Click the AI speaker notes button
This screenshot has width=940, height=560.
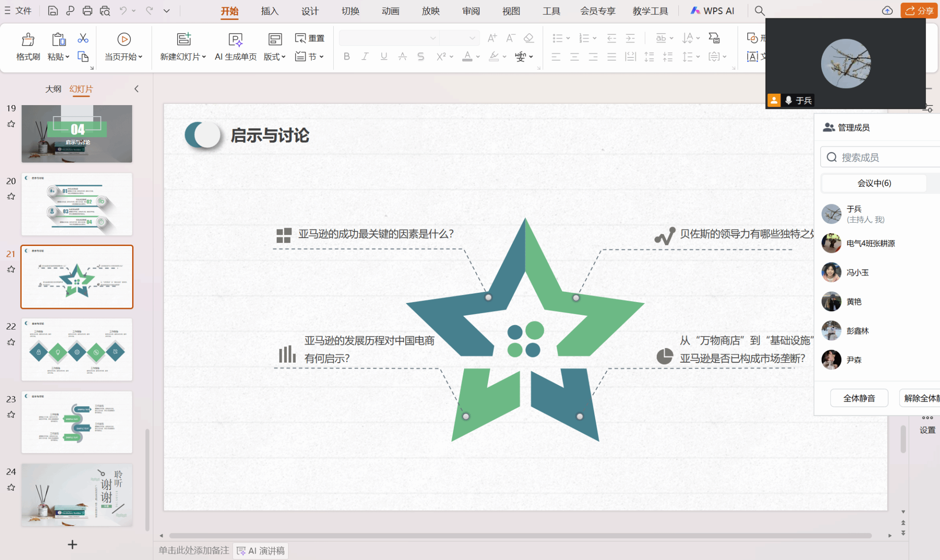[x=261, y=551]
